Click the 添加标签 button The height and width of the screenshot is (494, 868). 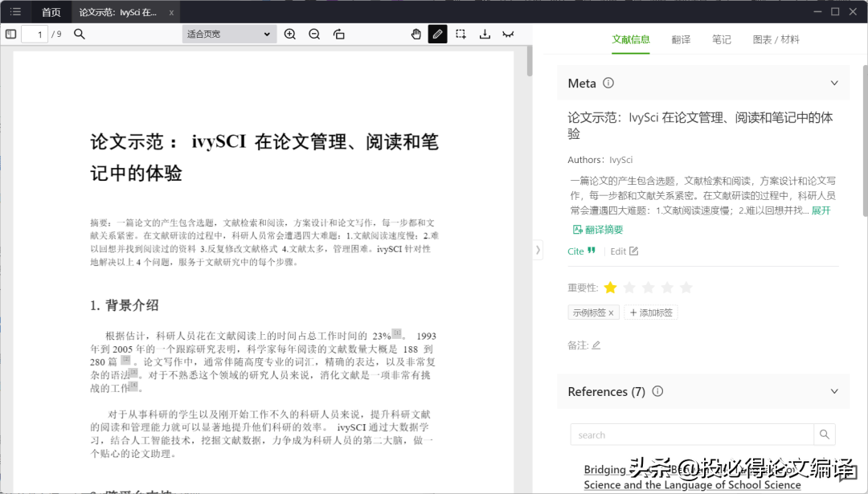[x=651, y=312]
